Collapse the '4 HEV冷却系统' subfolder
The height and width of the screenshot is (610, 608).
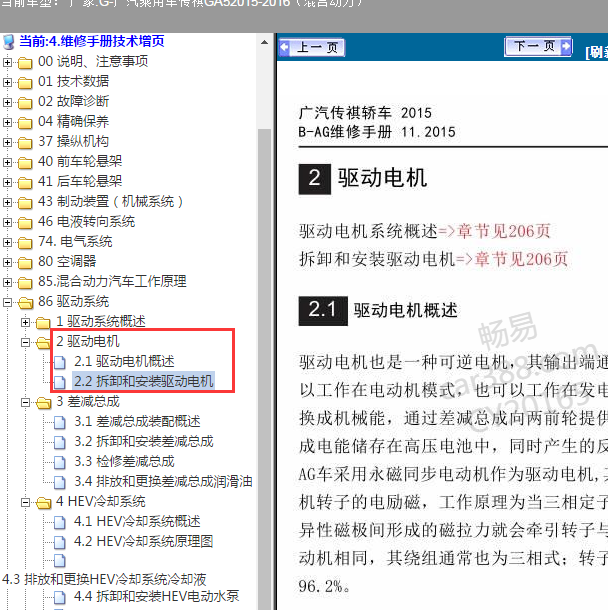25,503
